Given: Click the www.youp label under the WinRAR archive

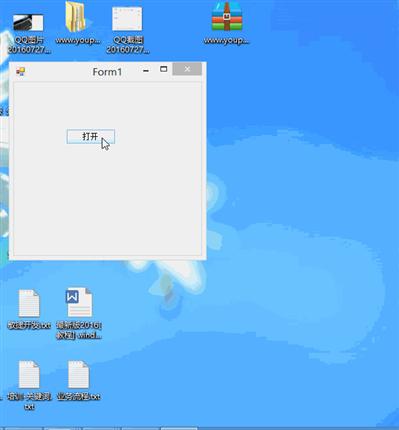Looking at the screenshot, I should pyautogui.click(x=226, y=40).
